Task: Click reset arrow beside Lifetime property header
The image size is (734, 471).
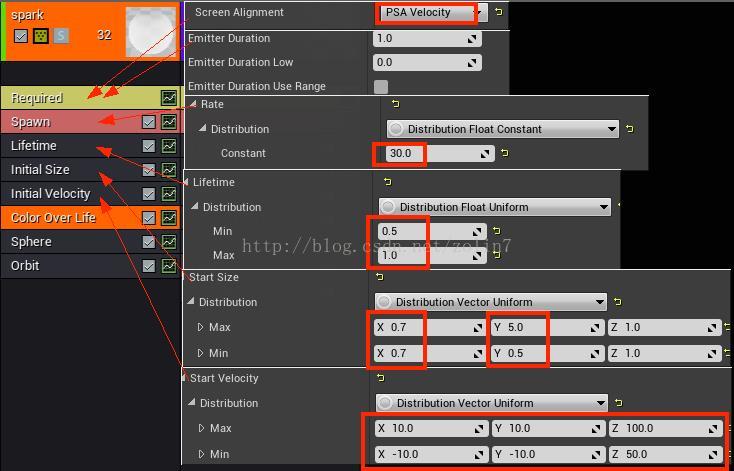Action: [388, 182]
